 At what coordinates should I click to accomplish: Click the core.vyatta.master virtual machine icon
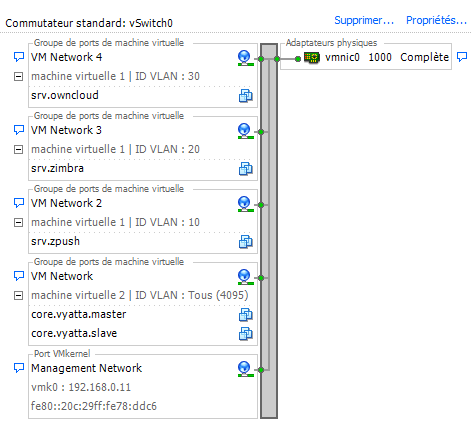(x=246, y=315)
